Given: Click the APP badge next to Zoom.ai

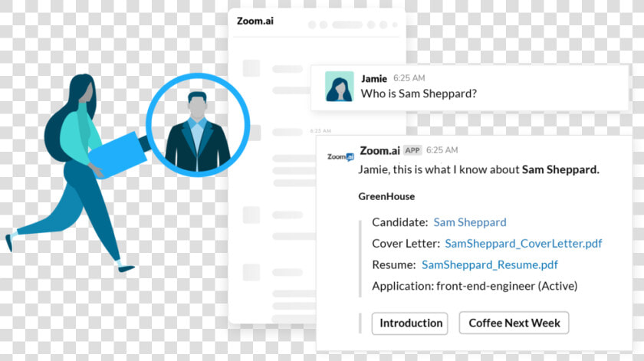Looking at the screenshot, I should (412, 150).
